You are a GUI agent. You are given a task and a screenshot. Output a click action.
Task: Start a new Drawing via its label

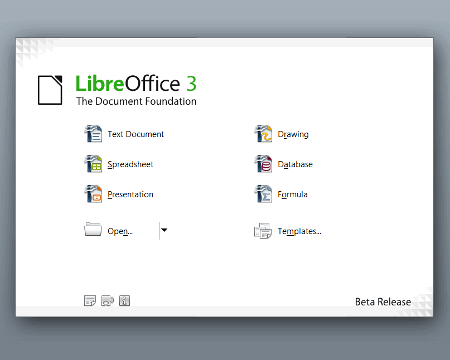pos(293,134)
